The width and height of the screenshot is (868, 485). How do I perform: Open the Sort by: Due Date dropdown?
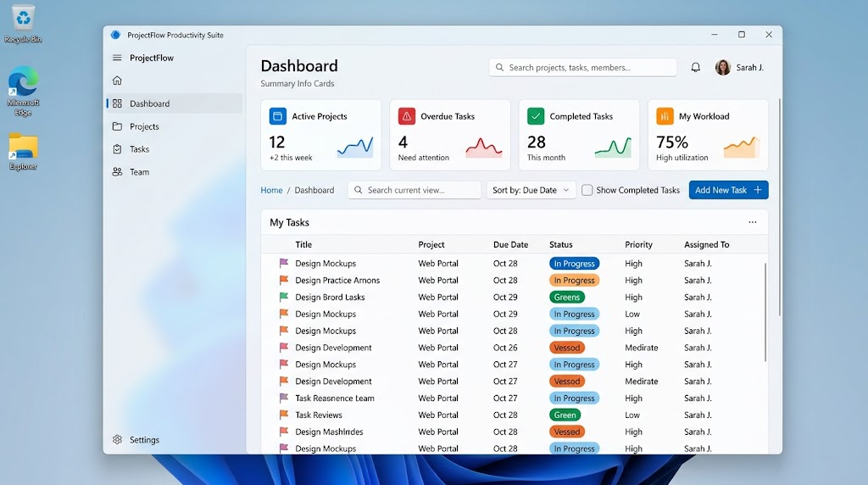pos(531,190)
